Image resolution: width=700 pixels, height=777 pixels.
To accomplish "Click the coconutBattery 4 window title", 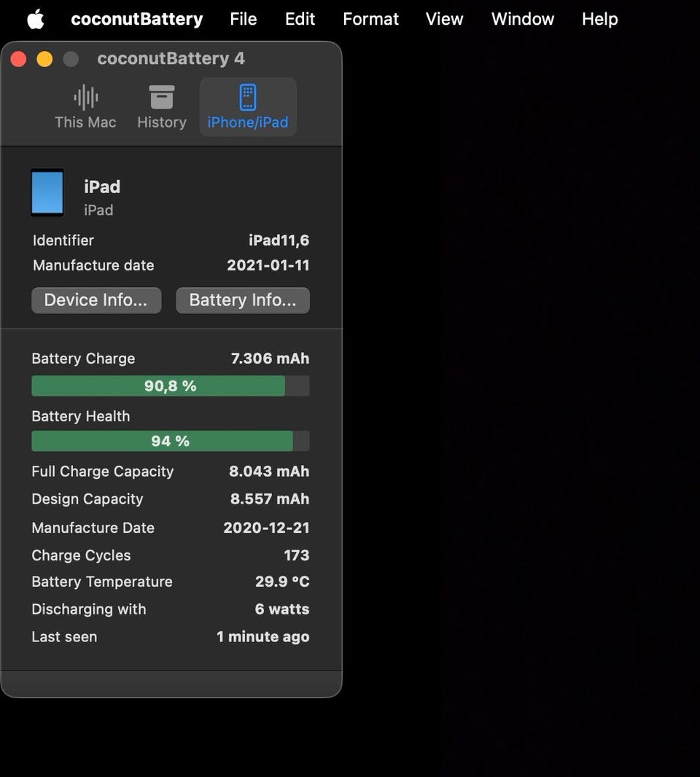I will point(171,58).
